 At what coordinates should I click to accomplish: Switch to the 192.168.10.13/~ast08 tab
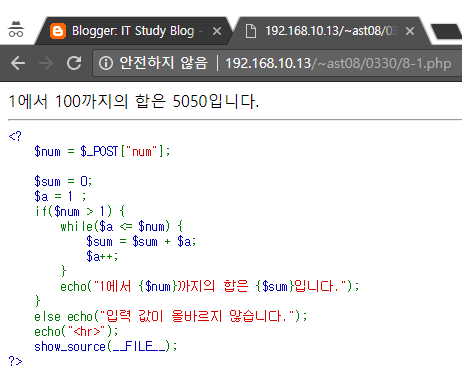(331, 31)
